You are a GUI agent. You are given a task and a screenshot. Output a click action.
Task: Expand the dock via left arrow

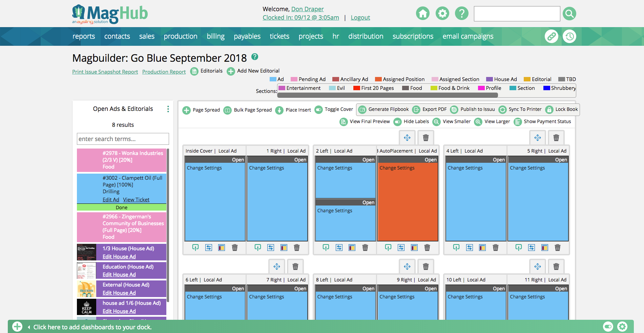point(29,327)
